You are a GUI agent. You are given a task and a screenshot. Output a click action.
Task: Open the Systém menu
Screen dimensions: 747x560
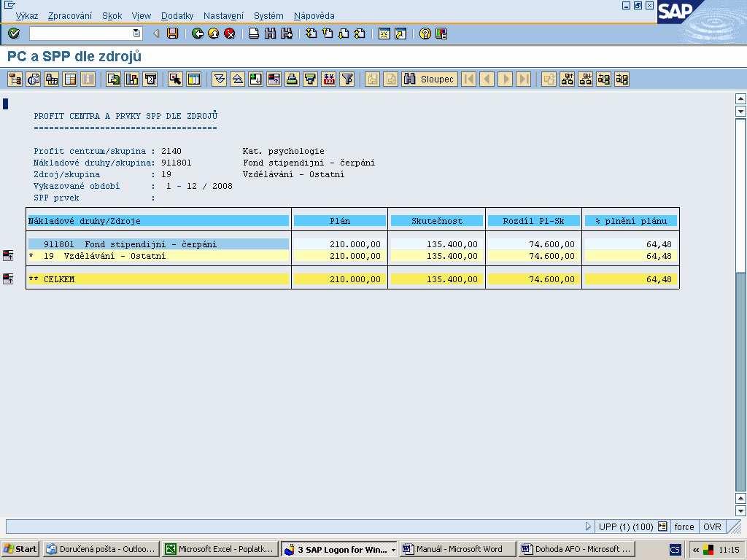[x=268, y=16]
